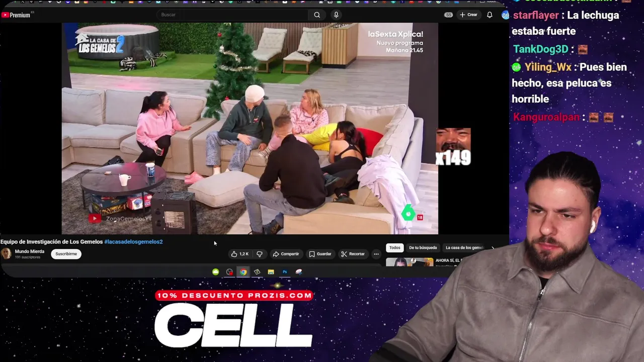The image size is (644, 362).
Task: Open the Crear menu button
Action: click(468, 15)
